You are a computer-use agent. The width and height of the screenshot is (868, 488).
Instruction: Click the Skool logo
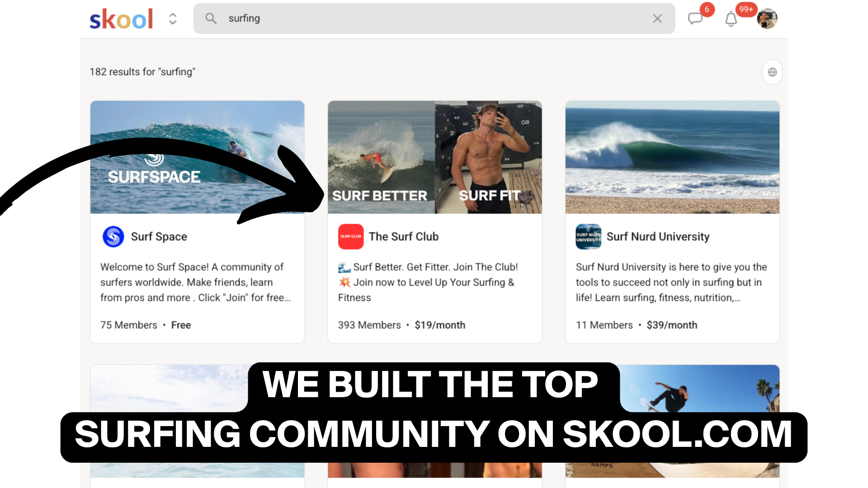[121, 19]
